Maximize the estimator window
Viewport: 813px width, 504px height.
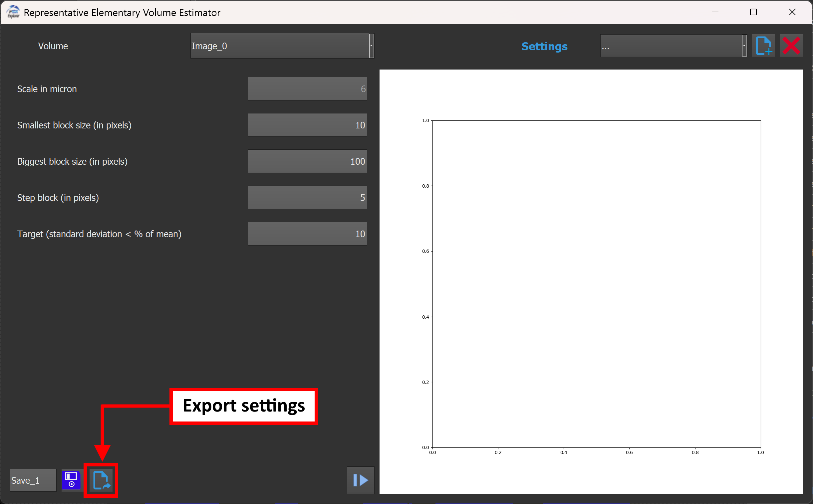(754, 12)
